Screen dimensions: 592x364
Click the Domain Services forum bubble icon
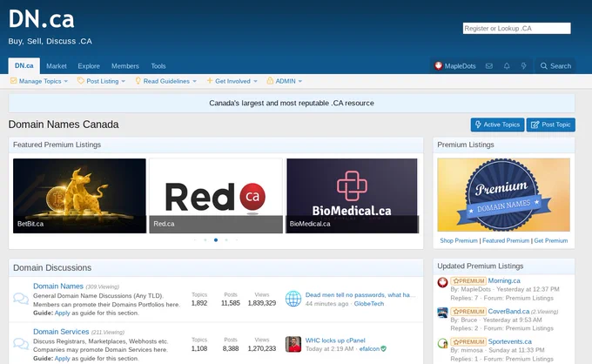pos(21,344)
